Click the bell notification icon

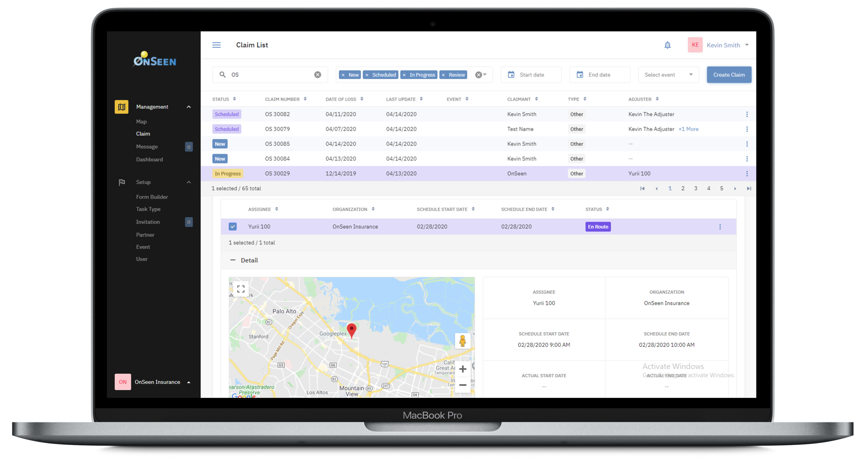point(668,46)
